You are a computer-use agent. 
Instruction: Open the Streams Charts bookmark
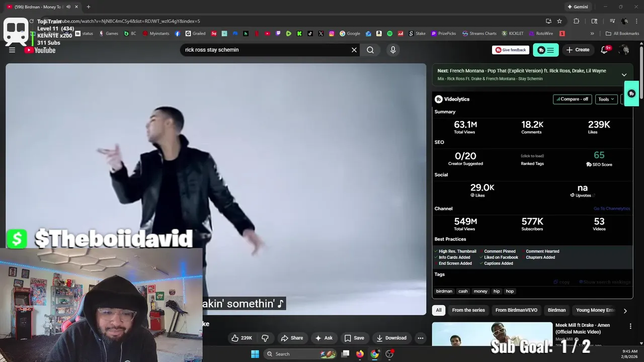pos(479,34)
